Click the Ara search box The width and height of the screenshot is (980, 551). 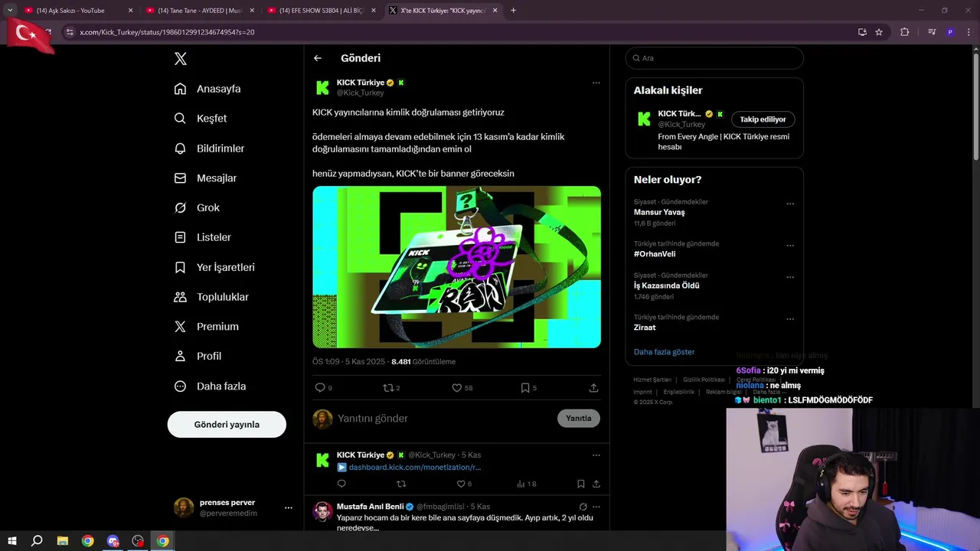(714, 58)
